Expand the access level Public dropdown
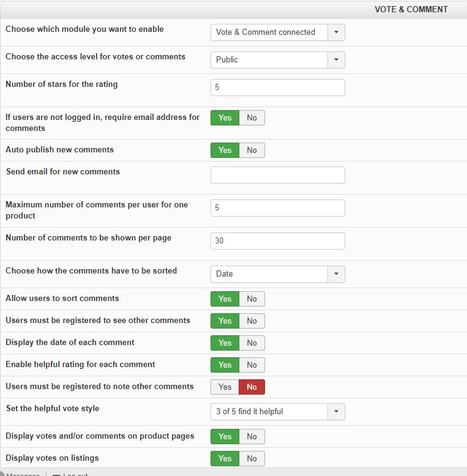The height and width of the screenshot is (476, 467). pos(277,60)
